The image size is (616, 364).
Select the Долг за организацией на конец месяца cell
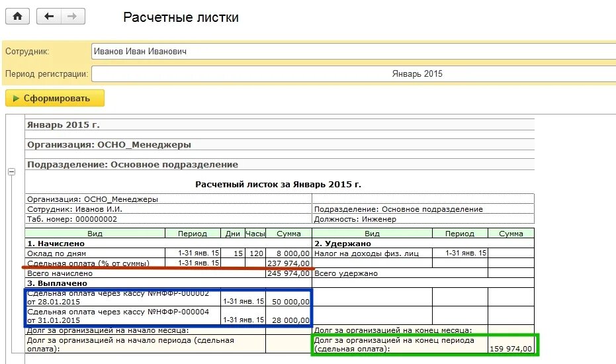tap(400, 330)
